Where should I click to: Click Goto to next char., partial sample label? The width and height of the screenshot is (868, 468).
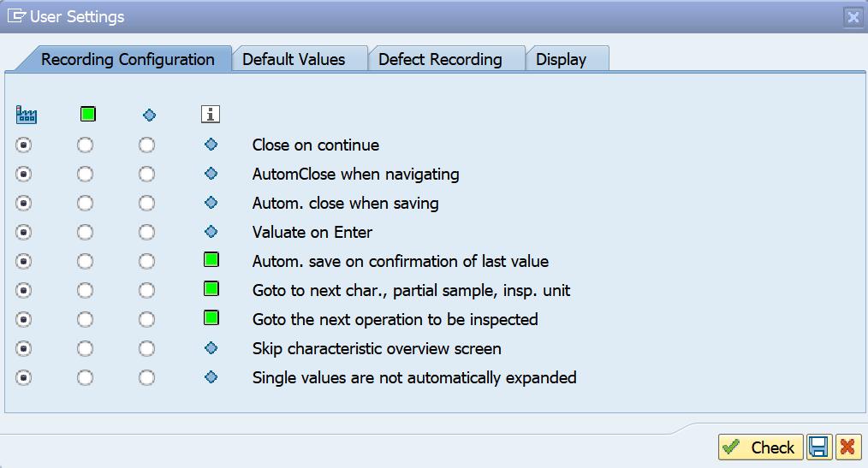click(x=411, y=290)
